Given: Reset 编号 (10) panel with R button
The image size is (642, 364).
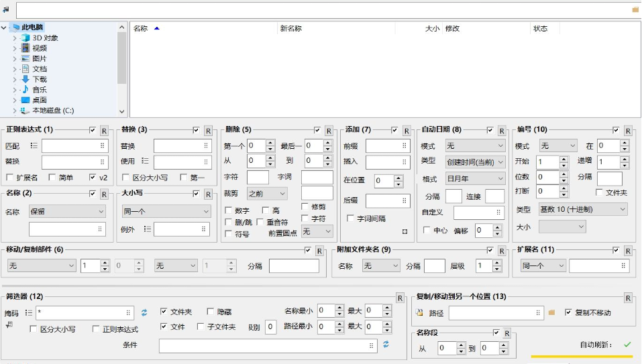Looking at the screenshot, I should (x=628, y=131).
